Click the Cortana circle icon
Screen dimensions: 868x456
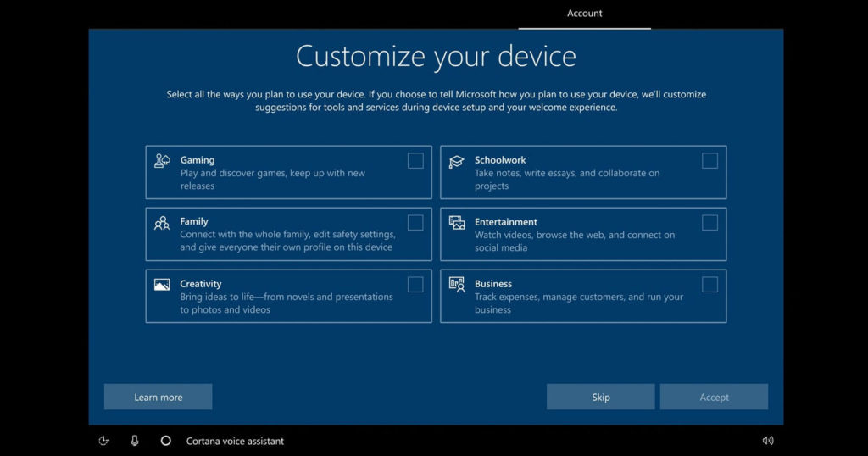tap(166, 441)
